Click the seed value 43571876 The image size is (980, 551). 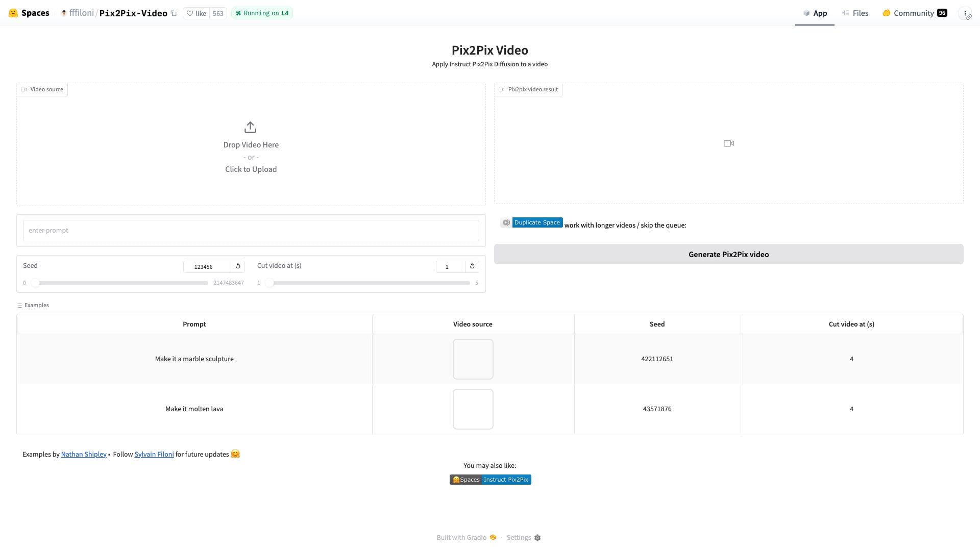(x=657, y=409)
